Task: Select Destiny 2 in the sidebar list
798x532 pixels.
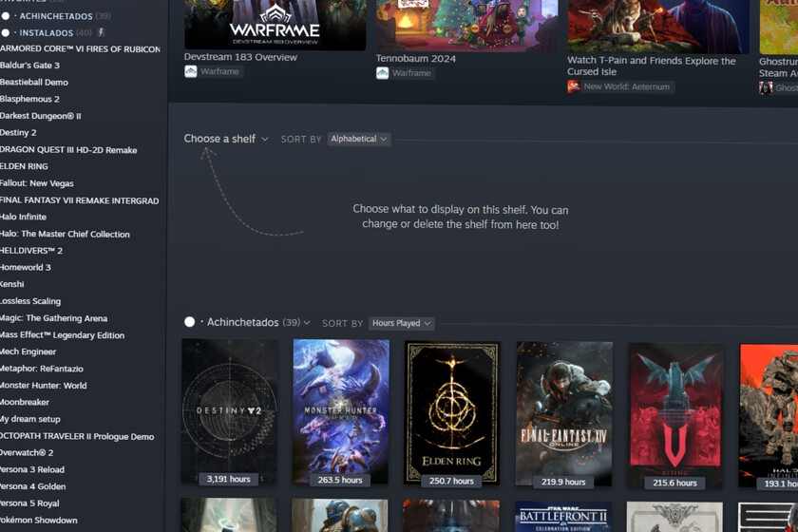Action: (x=18, y=132)
